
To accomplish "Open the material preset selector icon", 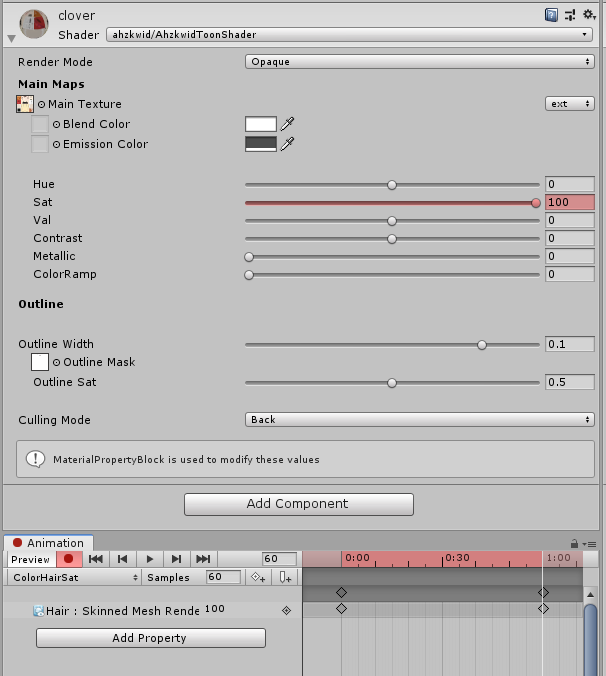I will click(570, 15).
